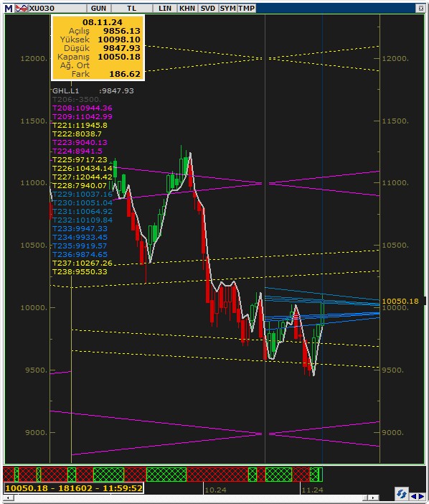429x504 pixels.
Task: Select trend line label T230:10051.04
Action: coord(82,203)
